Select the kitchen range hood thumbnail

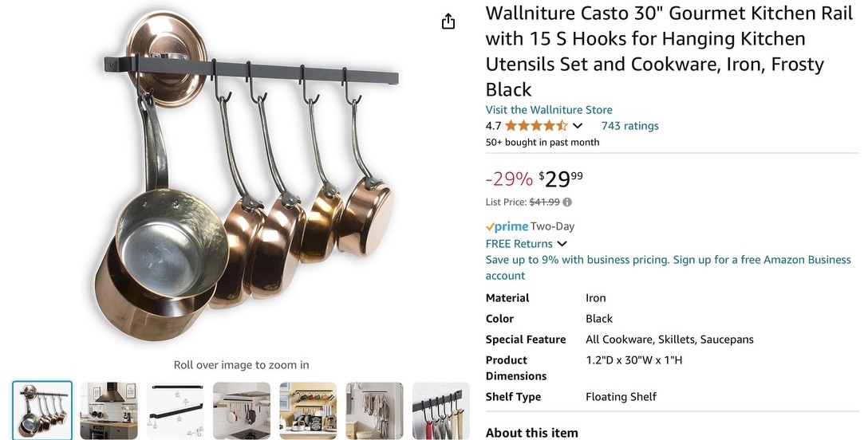(108, 411)
